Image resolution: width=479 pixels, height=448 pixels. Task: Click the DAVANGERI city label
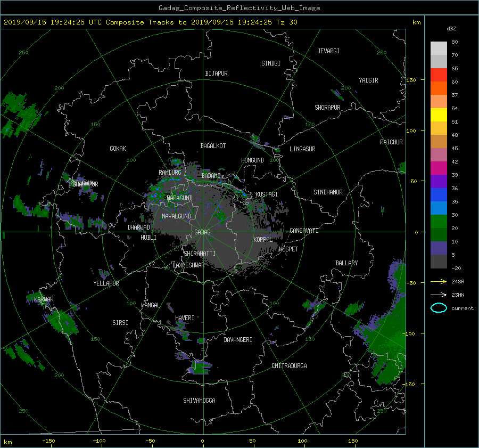(238, 340)
